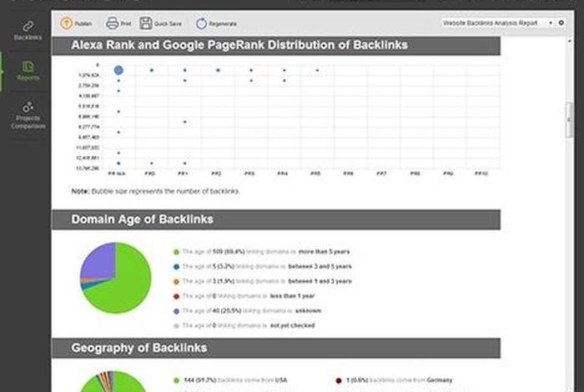Click grey swatch for not yet checked
584x392 pixels.
pyautogui.click(x=177, y=326)
